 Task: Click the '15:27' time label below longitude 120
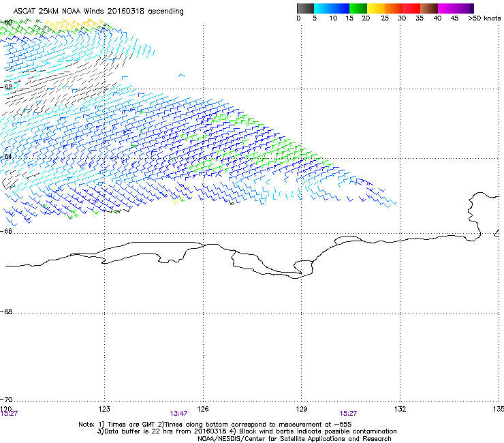click(9, 414)
